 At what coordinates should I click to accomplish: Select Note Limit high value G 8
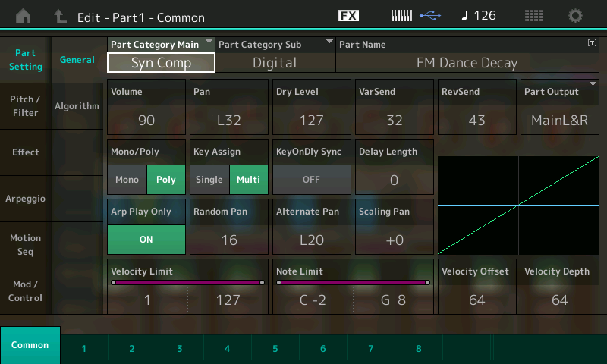(393, 300)
